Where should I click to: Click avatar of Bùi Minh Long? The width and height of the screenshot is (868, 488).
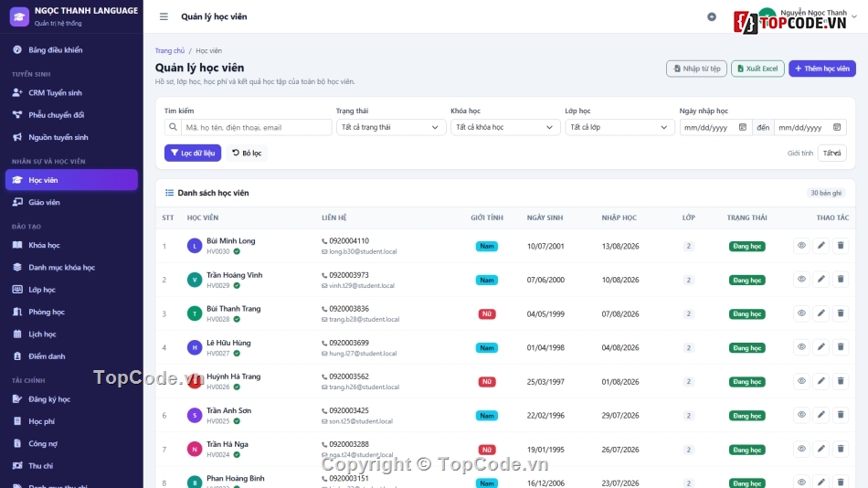(x=195, y=246)
